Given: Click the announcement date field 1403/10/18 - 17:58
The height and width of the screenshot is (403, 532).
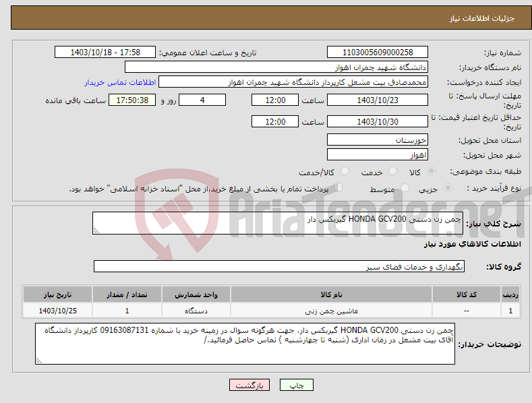Looking at the screenshot, I should [105, 53].
